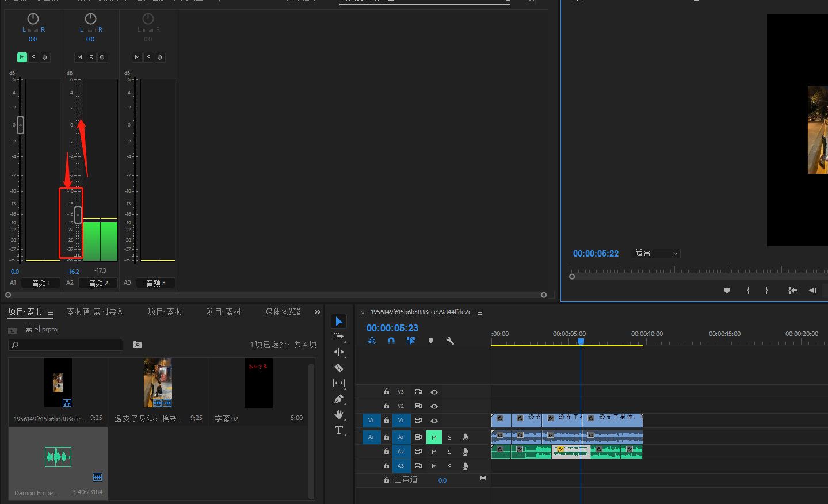
Task: Open timeline wrench display settings
Action: tap(450, 341)
